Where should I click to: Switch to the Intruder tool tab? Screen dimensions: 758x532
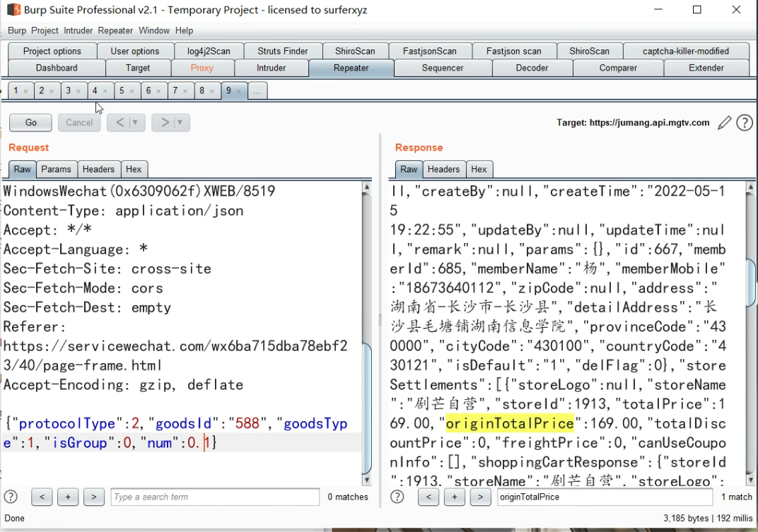tap(272, 68)
